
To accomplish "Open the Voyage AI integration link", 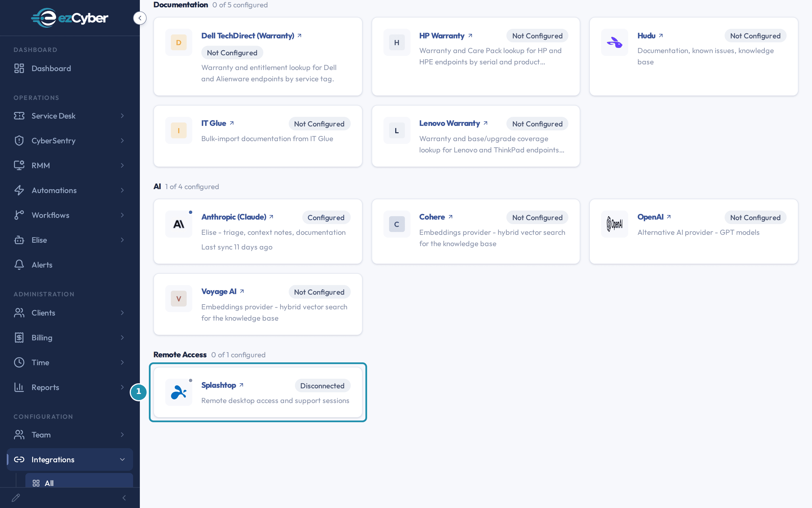I will (x=222, y=292).
